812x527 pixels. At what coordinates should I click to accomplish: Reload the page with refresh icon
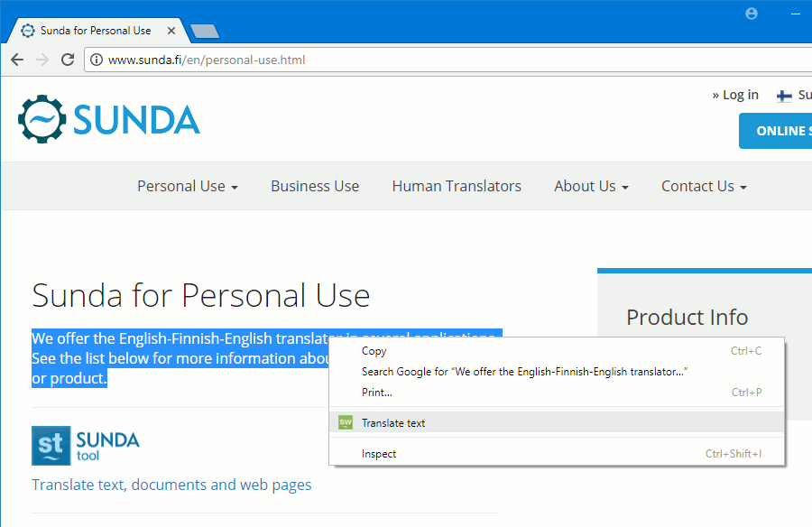click(68, 60)
